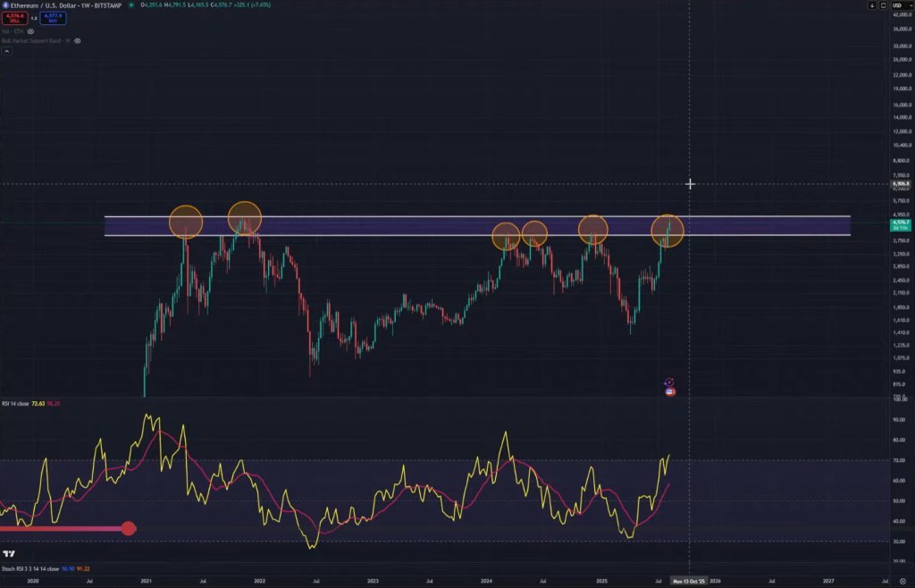The height and width of the screenshot is (588, 915).
Task: Click the green market status dot after BITSTAMP
Action: (x=131, y=5)
